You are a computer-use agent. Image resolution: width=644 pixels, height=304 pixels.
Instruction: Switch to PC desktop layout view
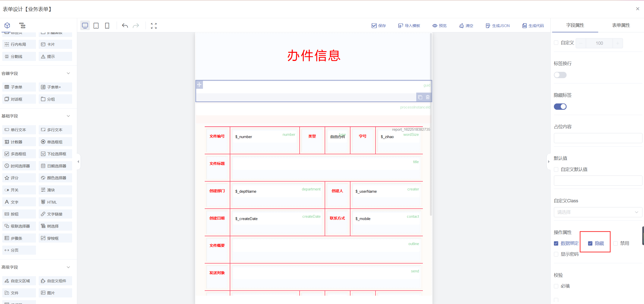85,26
